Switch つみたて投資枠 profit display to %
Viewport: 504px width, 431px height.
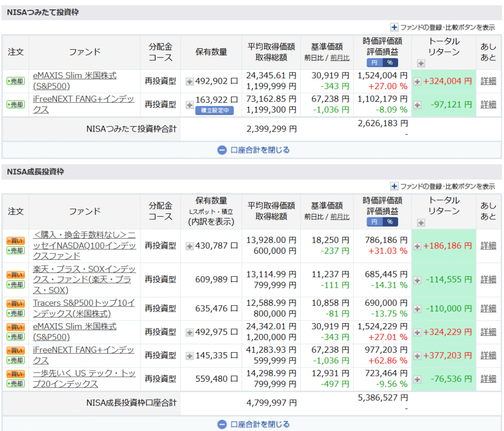390,63
